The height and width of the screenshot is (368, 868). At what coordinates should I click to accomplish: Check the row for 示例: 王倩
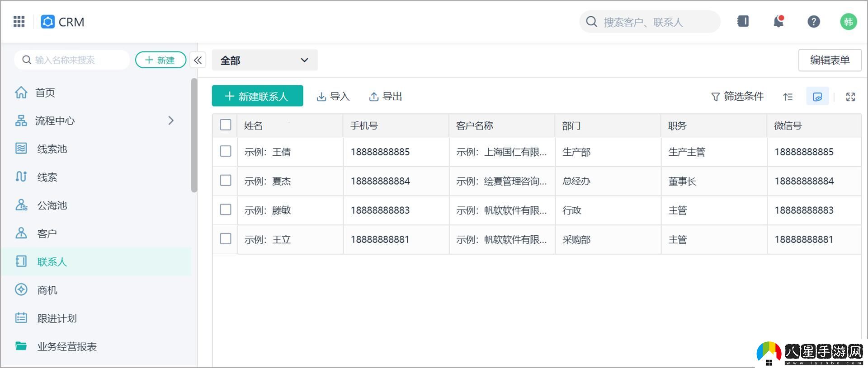click(x=226, y=151)
